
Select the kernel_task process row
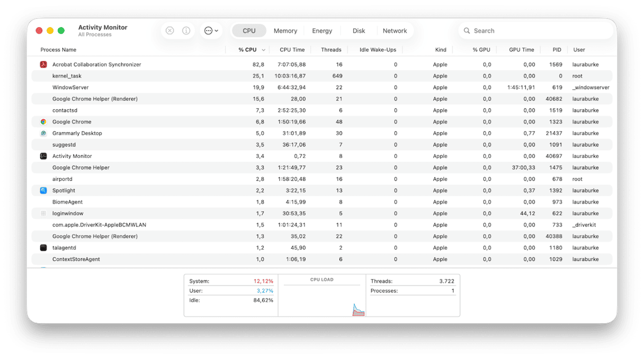click(159, 76)
